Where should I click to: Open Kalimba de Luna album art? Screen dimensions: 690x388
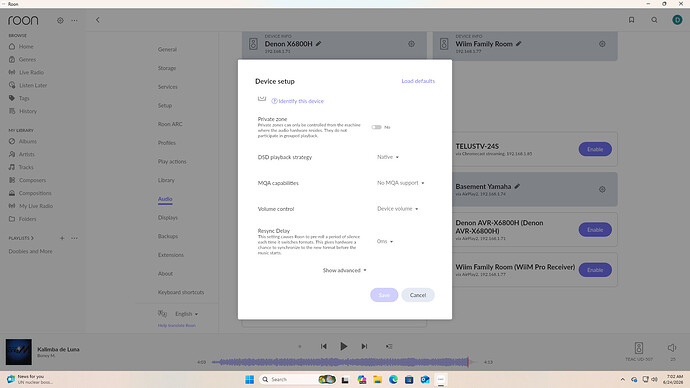click(18, 352)
